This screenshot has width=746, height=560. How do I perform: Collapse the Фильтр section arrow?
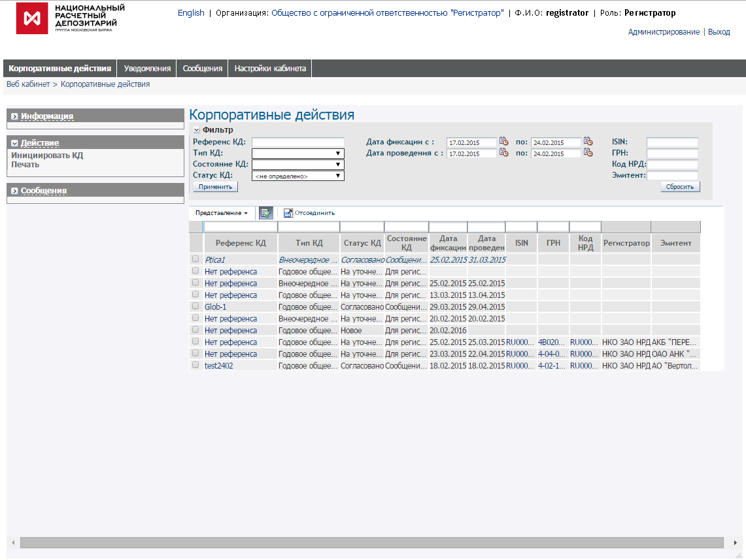click(x=197, y=130)
